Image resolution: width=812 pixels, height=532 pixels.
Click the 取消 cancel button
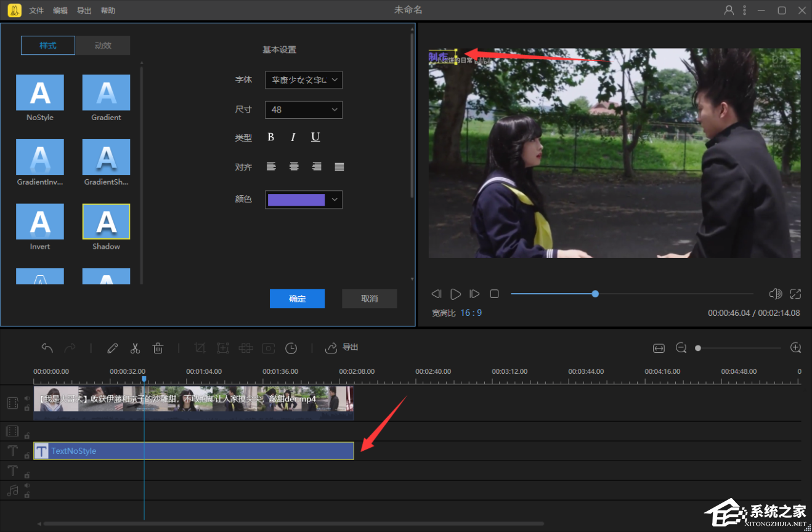click(369, 299)
